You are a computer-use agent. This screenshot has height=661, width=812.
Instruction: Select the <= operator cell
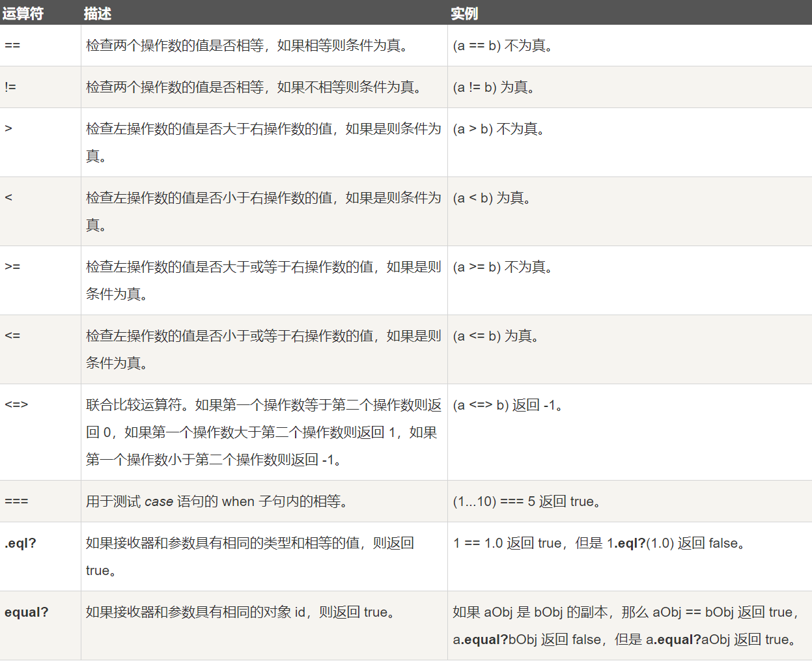coord(12,336)
